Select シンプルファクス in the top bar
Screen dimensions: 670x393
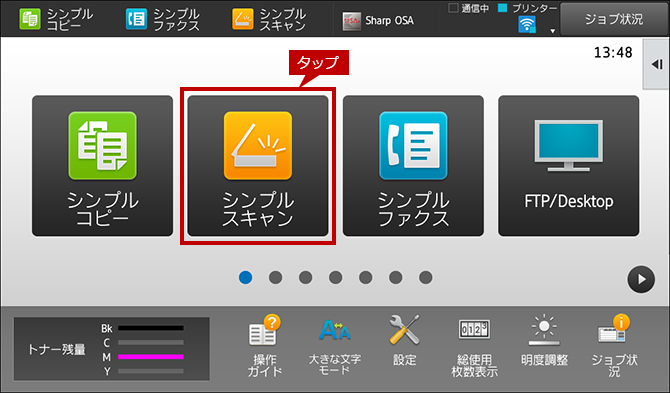click(x=162, y=20)
